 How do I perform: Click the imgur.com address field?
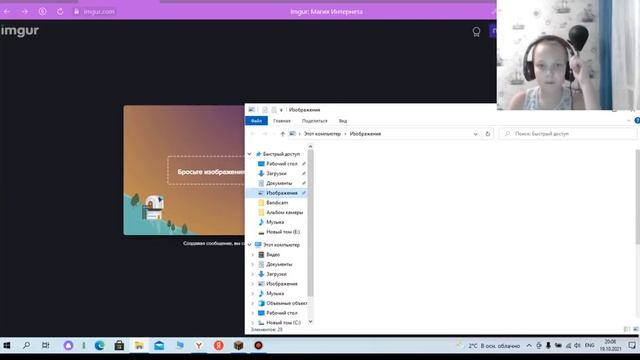coord(99,11)
